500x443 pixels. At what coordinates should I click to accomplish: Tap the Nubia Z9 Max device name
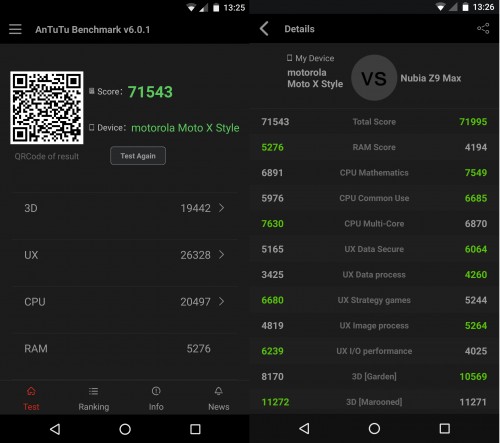pos(431,78)
